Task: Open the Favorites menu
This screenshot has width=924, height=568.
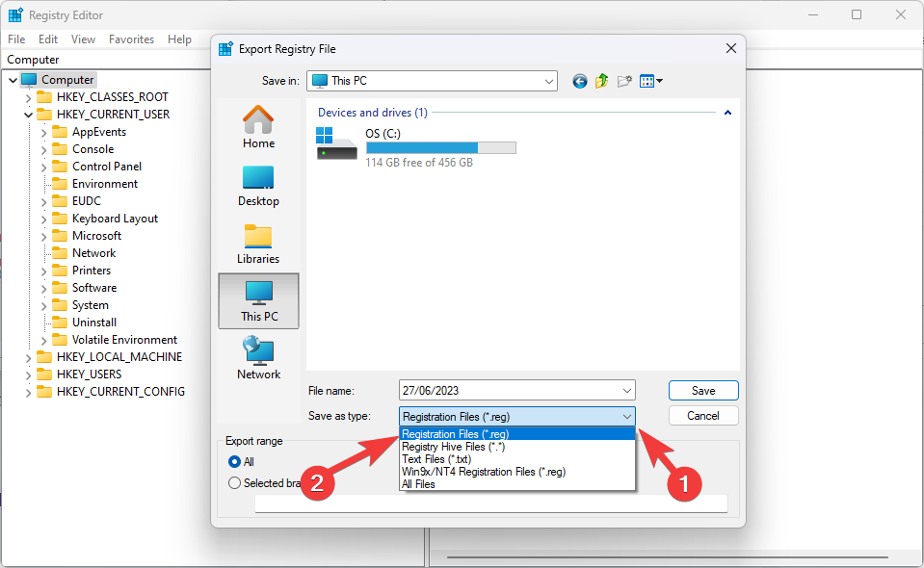Action: pos(131,39)
